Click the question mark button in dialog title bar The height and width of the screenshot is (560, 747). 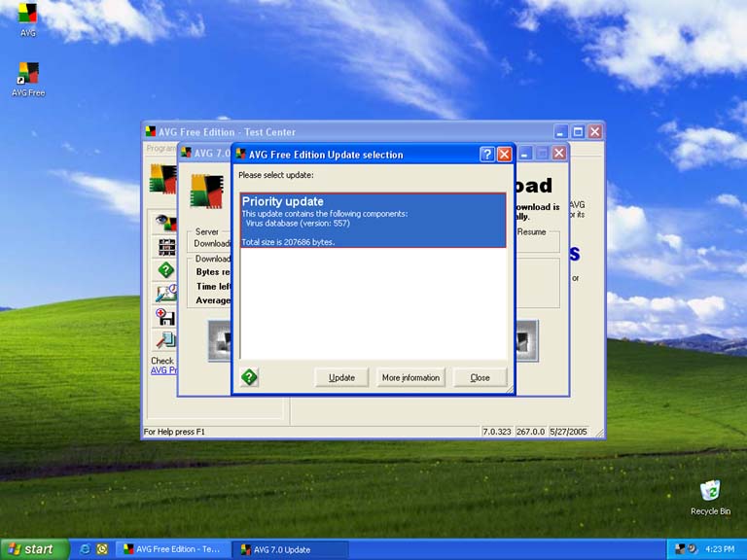tap(487, 155)
